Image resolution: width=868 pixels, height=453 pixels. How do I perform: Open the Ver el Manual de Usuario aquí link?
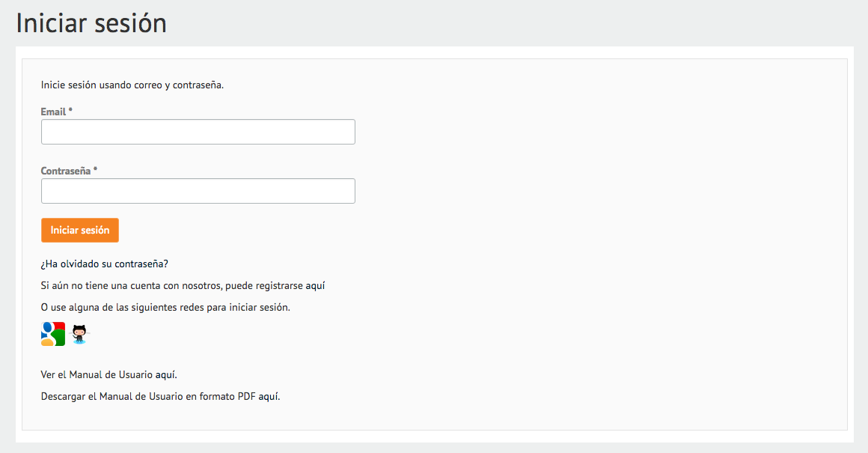click(165, 375)
